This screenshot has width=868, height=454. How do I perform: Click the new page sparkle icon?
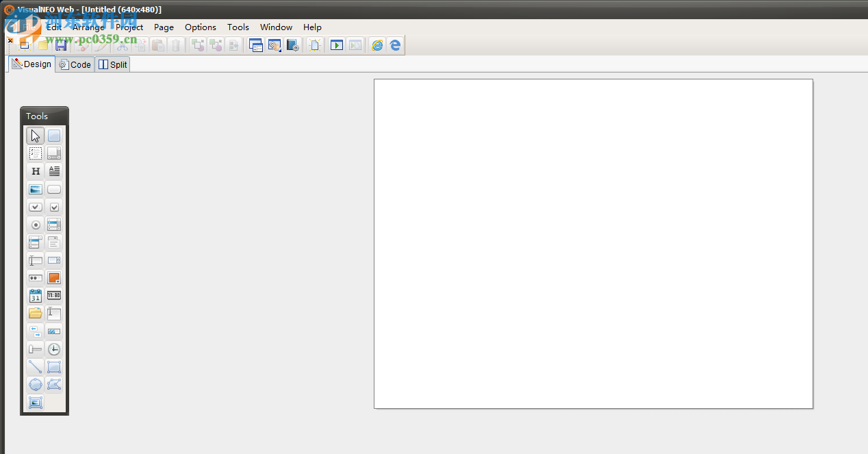pyautogui.click(x=315, y=45)
